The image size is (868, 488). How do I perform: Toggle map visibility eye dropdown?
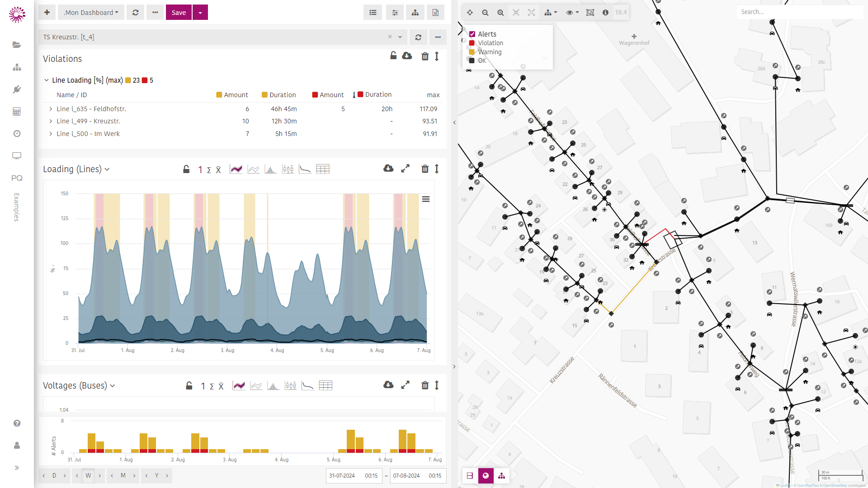coord(572,13)
